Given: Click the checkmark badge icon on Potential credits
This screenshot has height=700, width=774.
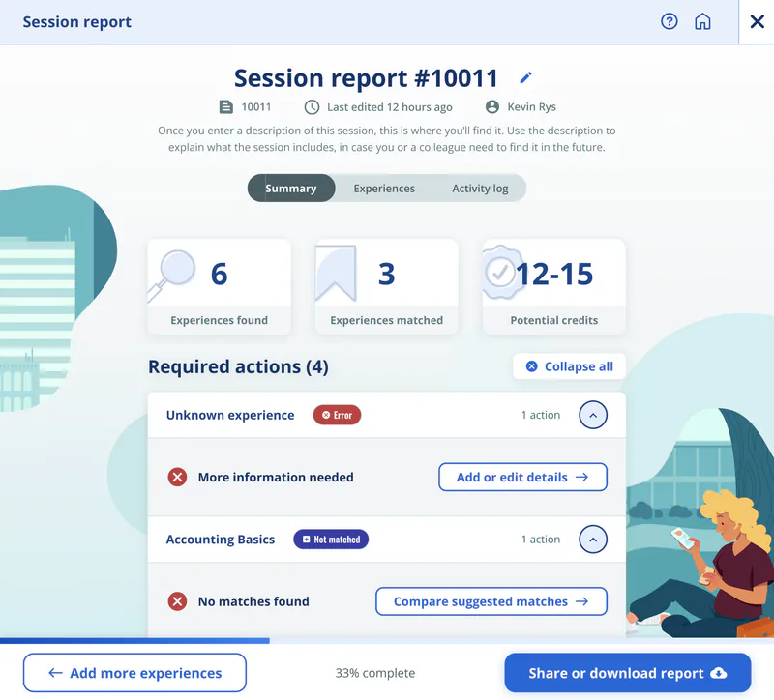Looking at the screenshot, I should pos(501,272).
